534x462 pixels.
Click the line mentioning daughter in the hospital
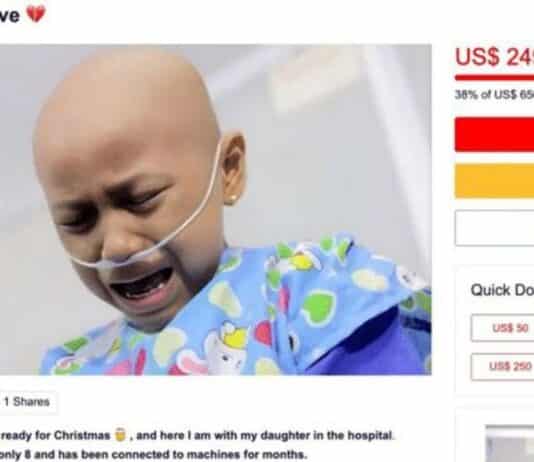click(197, 435)
